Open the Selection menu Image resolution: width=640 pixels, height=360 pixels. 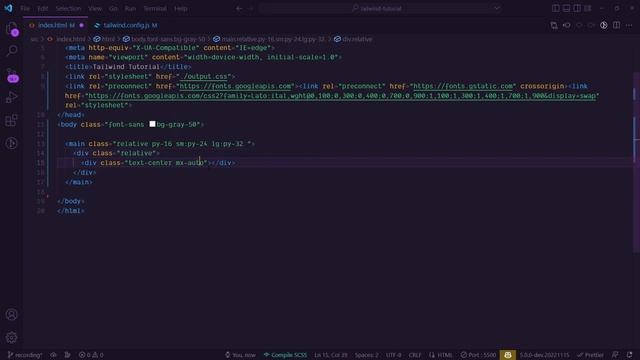click(68, 8)
